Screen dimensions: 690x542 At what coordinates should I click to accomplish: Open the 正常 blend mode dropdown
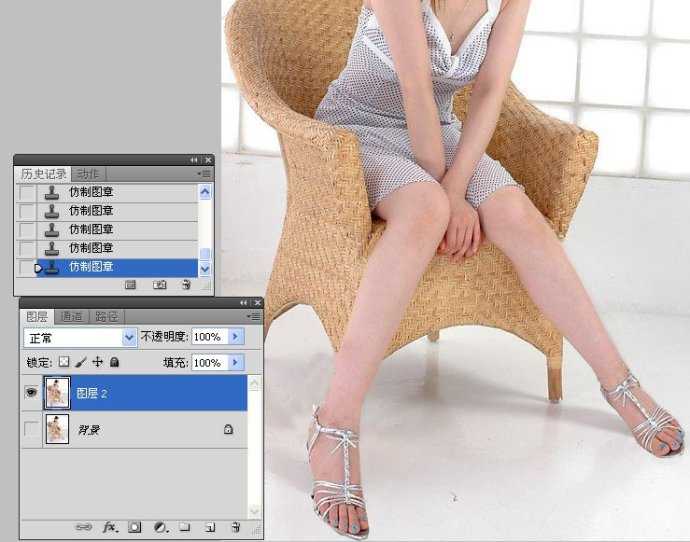[129, 337]
